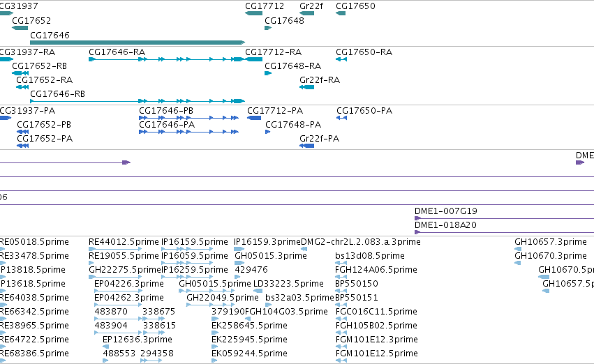Open EST IP16059.5prime
The height and width of the screenshot is (364, 594).
pos(195,256)
